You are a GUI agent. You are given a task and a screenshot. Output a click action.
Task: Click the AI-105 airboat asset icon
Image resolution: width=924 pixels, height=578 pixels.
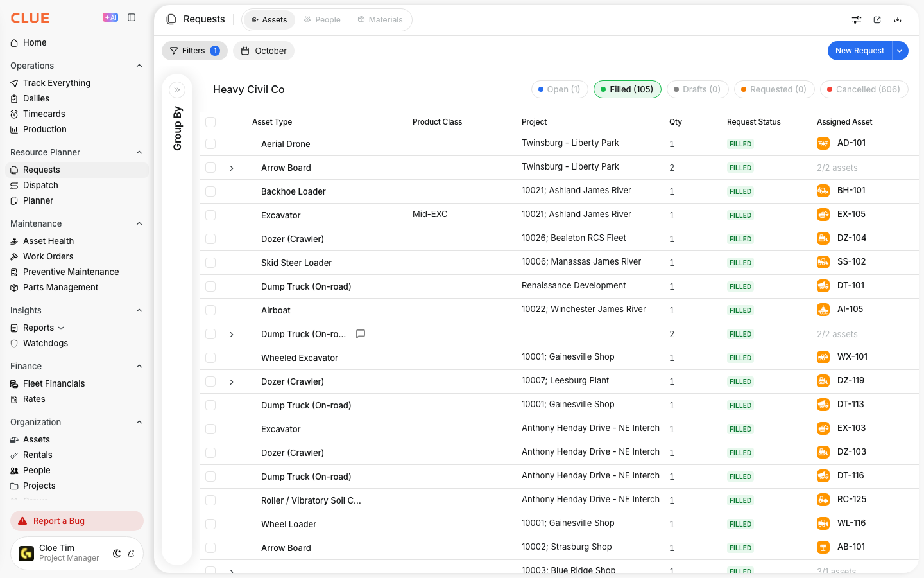click(823, 310)
